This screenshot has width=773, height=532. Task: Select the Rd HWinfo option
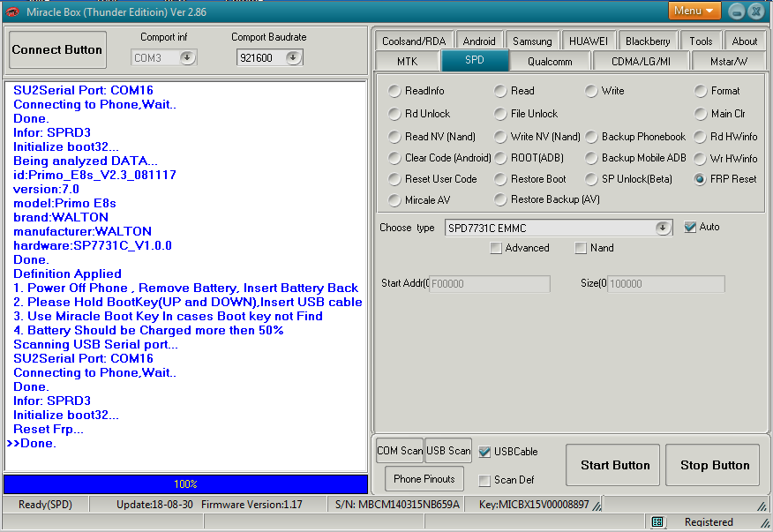pos(726,137)
